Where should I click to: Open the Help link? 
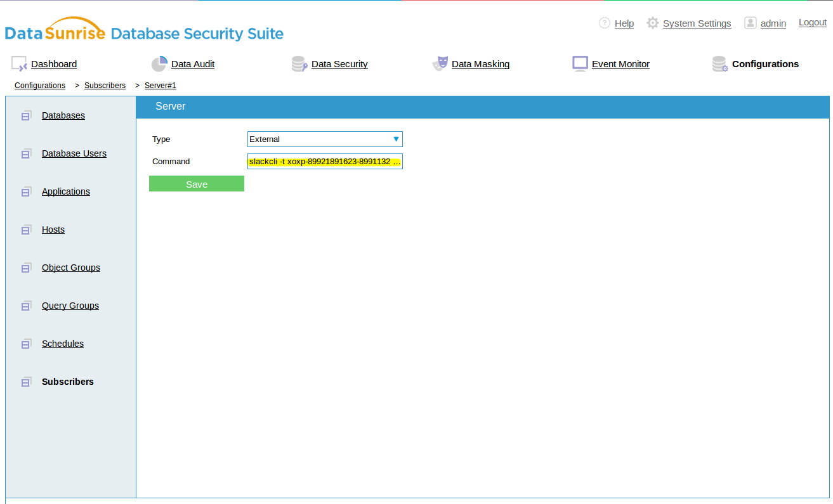point(624,23)
